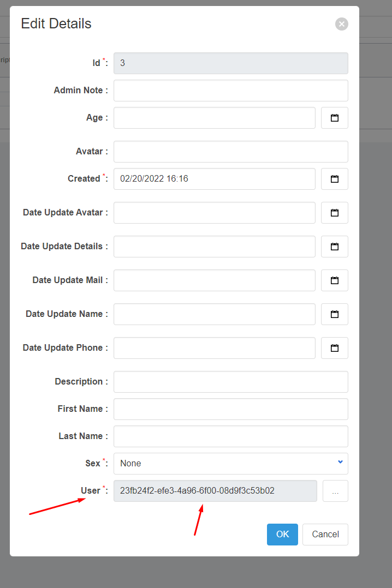The width and height of the screenshot is (392, 588).
Task: Open the Date Update Details calendar picker
Action: [x=335, y=246]
